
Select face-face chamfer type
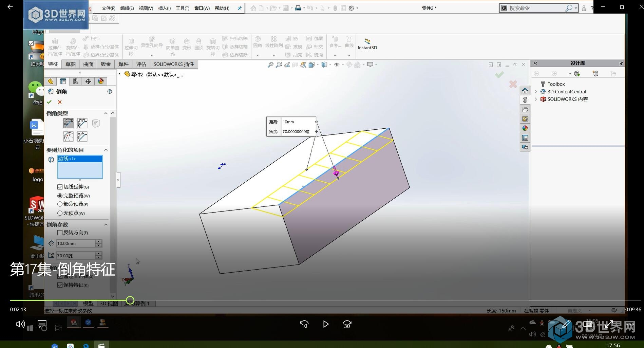[82, 136]
